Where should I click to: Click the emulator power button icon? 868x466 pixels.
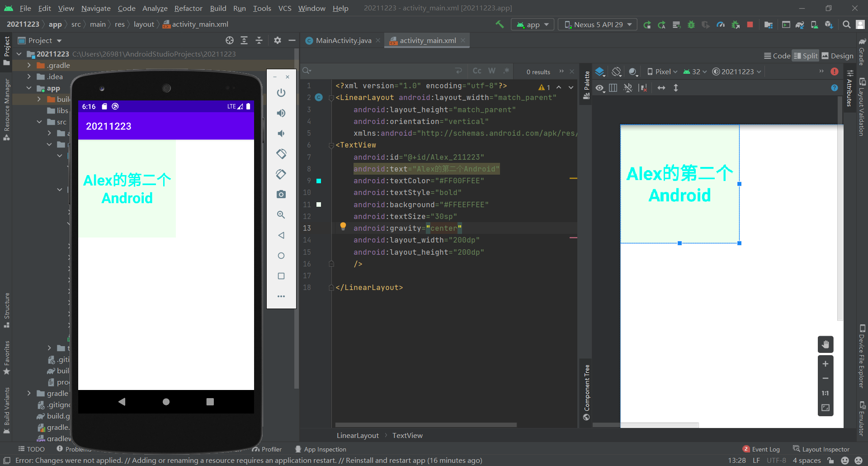click(281, 93)
